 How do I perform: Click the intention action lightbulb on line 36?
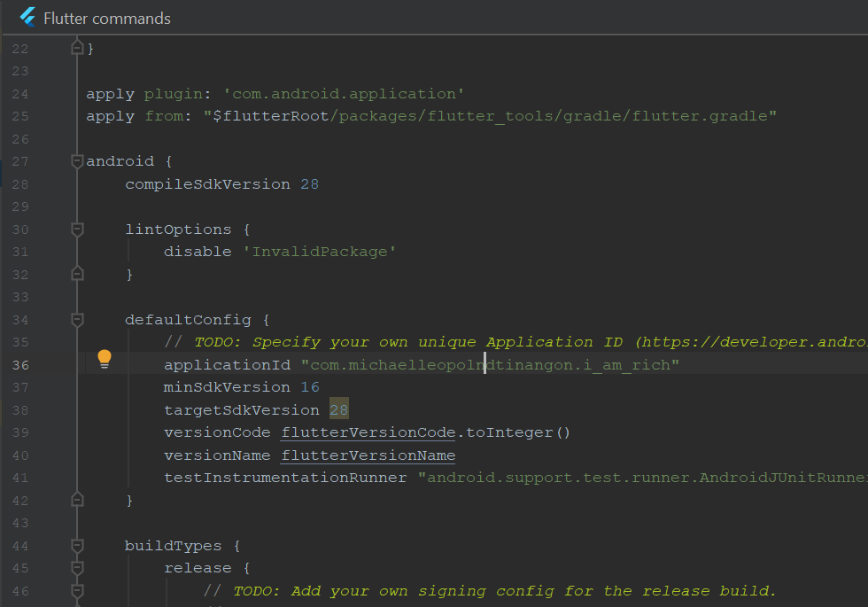(x=105, y=359)
